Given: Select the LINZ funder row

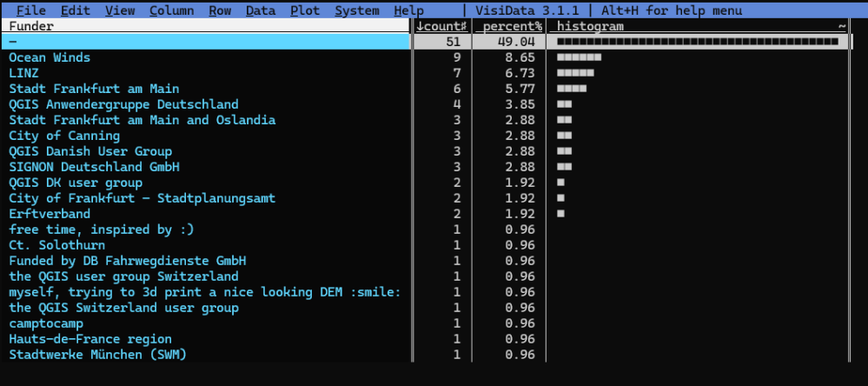Looking at the screenshot, I should (24, 73).
